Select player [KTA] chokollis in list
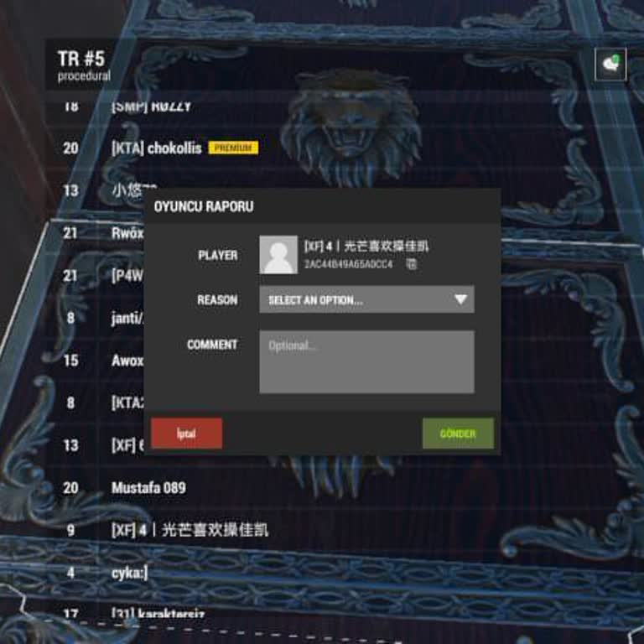This screenshot has width=644, height=644. [156, 148]
